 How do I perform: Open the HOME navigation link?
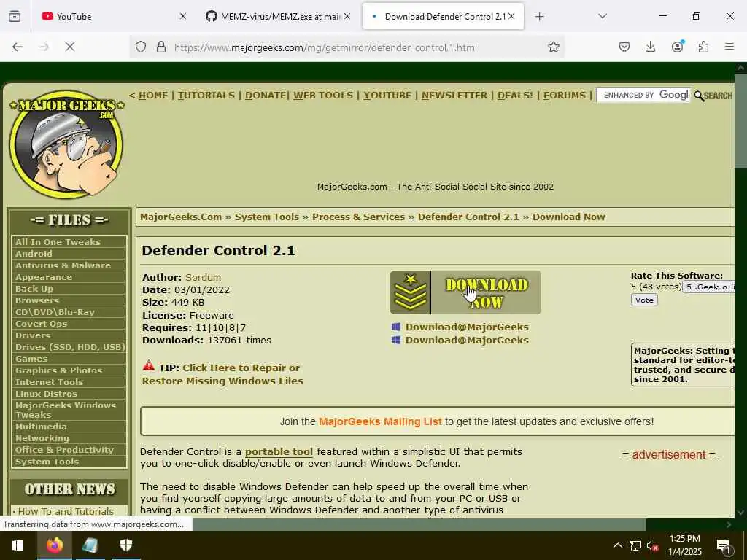tap(153, 96)
